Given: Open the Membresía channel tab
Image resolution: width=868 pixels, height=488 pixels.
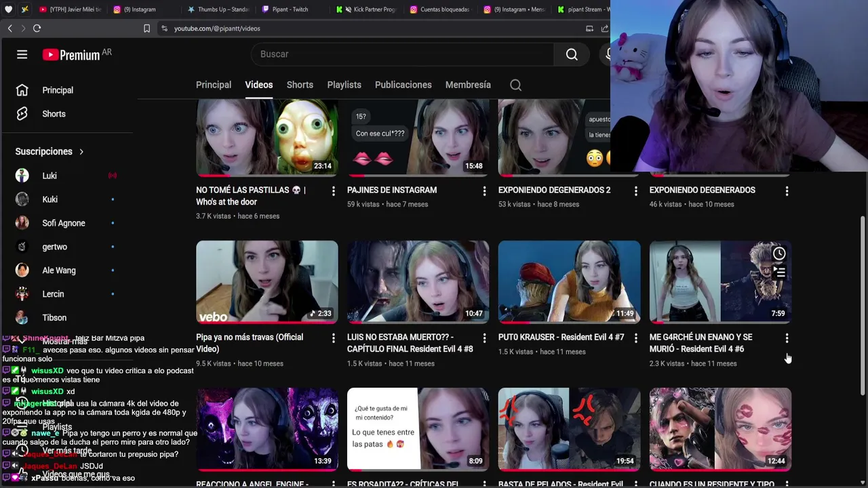Looking at the screenshot, I should point(468,85).
